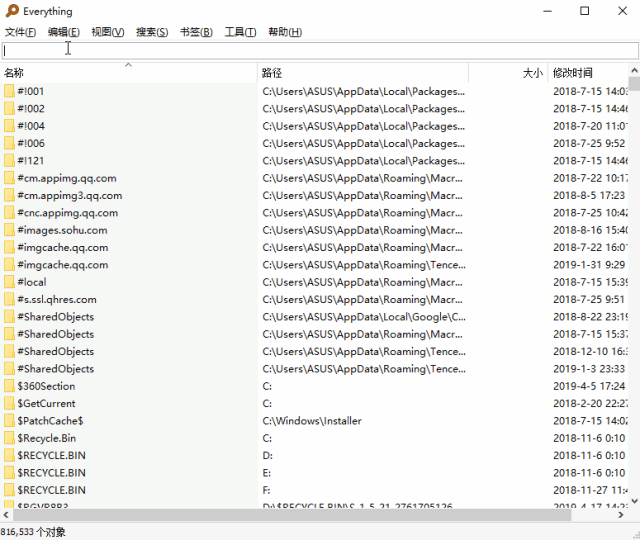640x540 pixels.
Task: Select #SharedObjects folder name modified 2019-1-3
Action: (x=56, y=369)
